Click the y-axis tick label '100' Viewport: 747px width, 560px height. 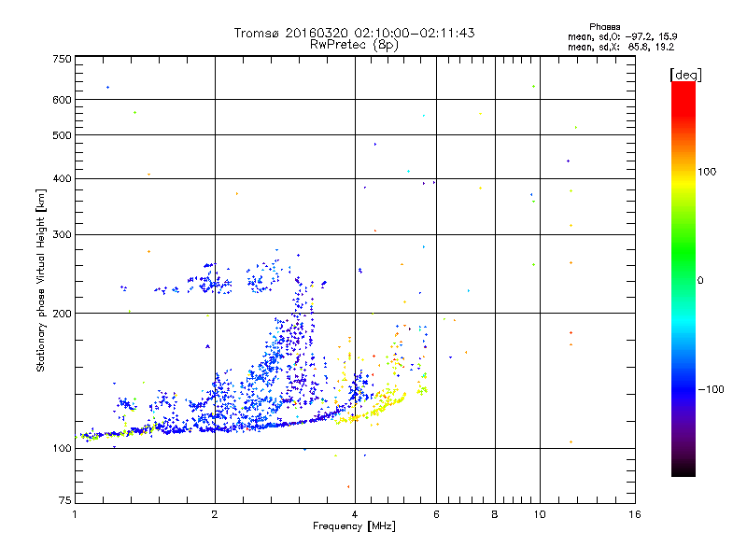pyautogui.click(x=62, y=449)
